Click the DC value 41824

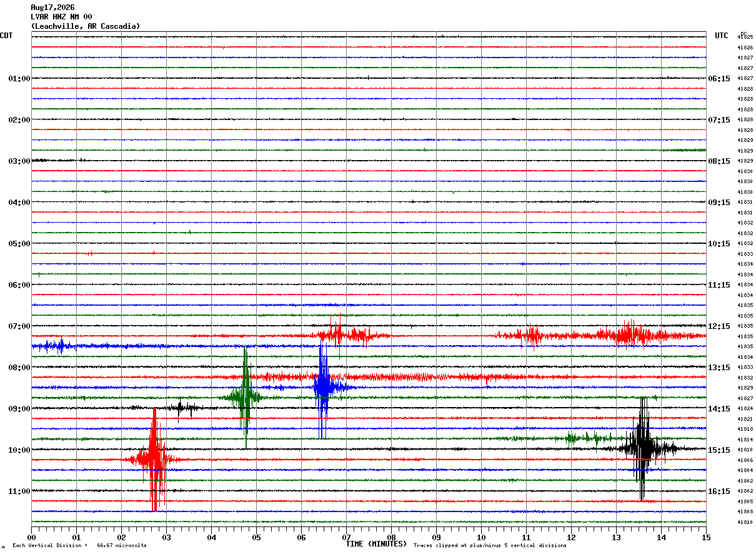(745, 408)
